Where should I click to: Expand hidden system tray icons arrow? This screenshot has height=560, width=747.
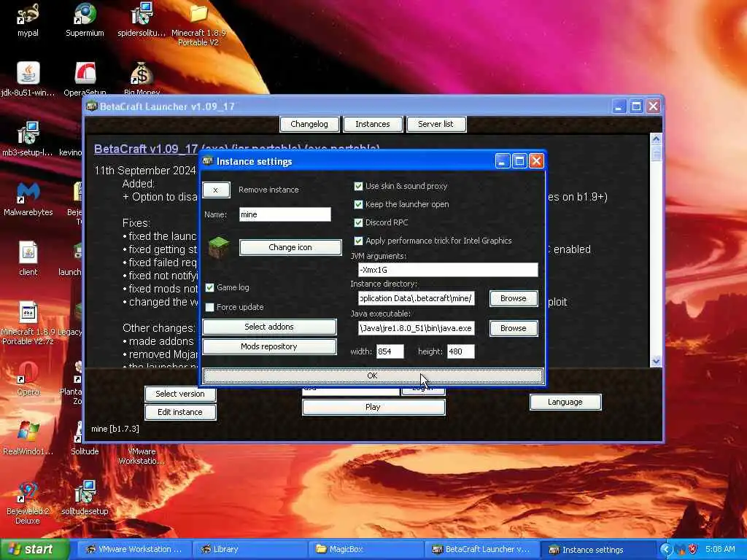(665, 549)
